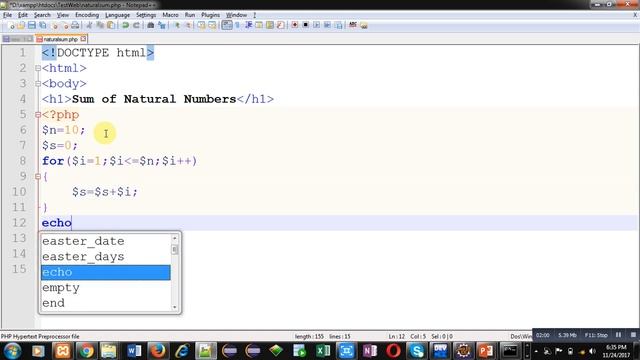Open Firefox from the taskbar
Screen dimensions: 640x360
[158, 351]
